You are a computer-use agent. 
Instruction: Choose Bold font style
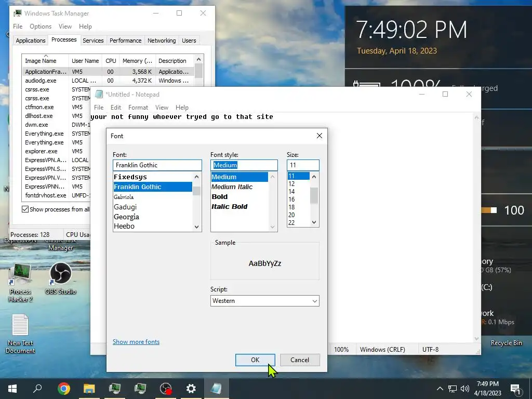tap(240, 197)
